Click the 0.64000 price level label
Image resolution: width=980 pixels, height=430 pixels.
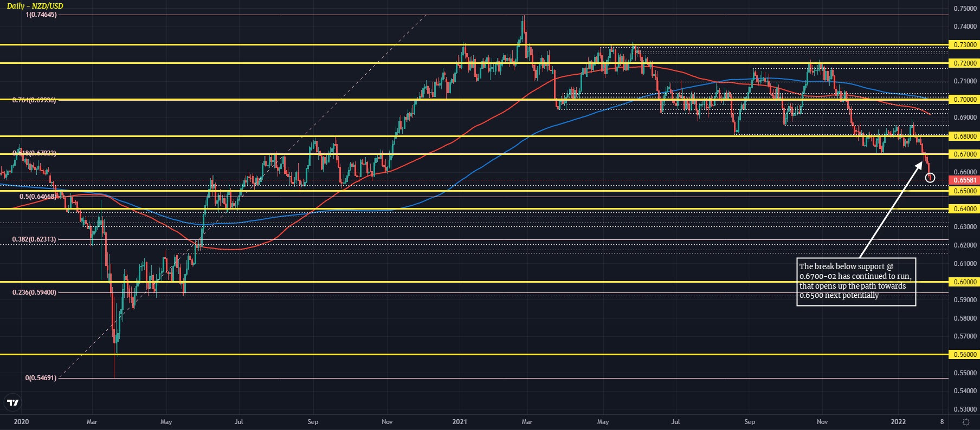tap(964, 209)
